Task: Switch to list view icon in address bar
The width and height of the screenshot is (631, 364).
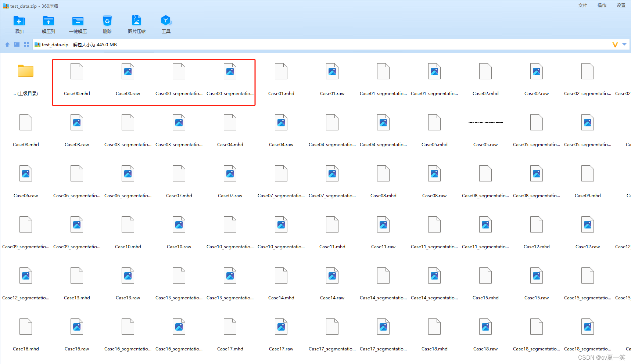Action: click(17, 44)
